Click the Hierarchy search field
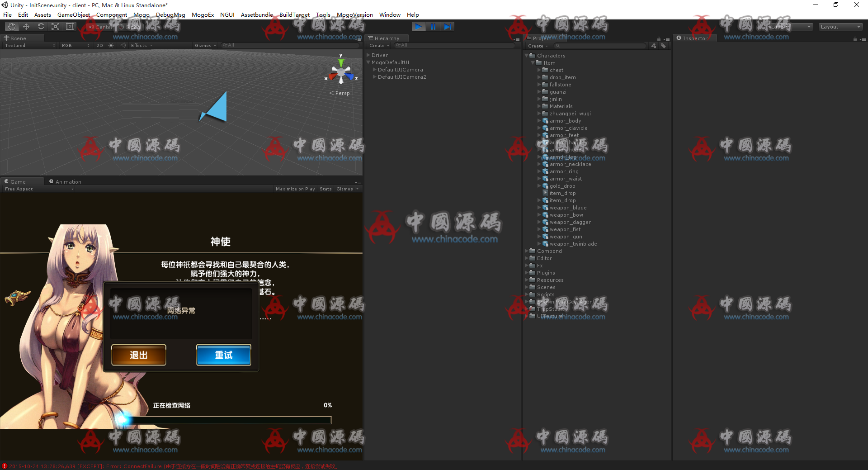 454,46
